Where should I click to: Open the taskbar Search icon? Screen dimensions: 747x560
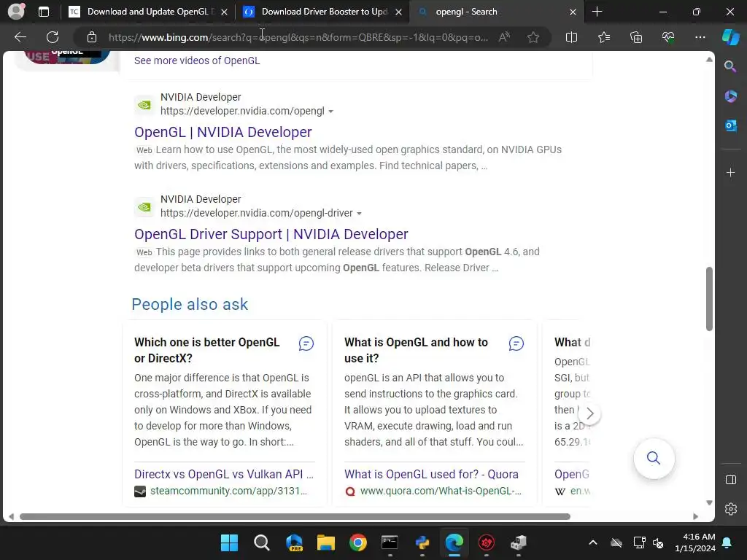(262, 542)
